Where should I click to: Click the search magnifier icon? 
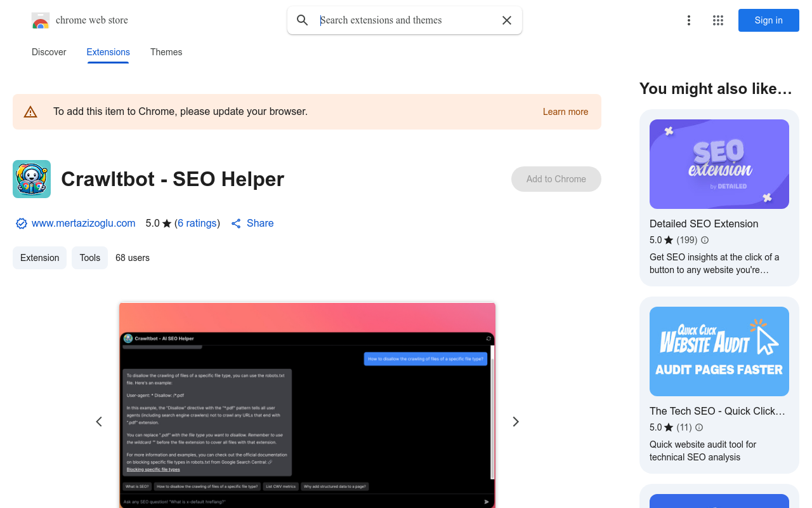[303, 20]
